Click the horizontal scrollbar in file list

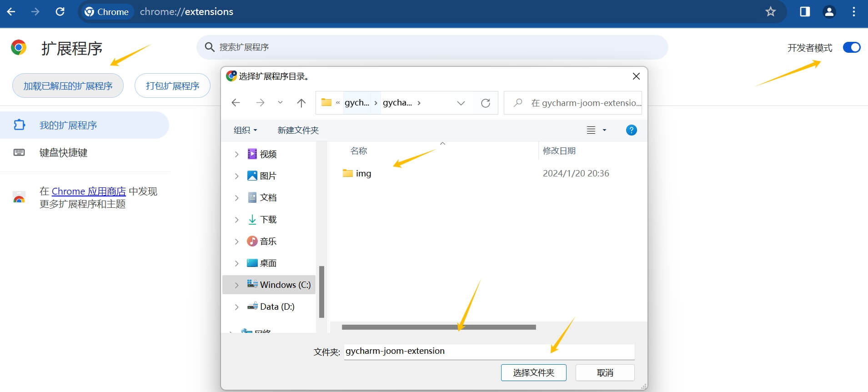point(439,327)
